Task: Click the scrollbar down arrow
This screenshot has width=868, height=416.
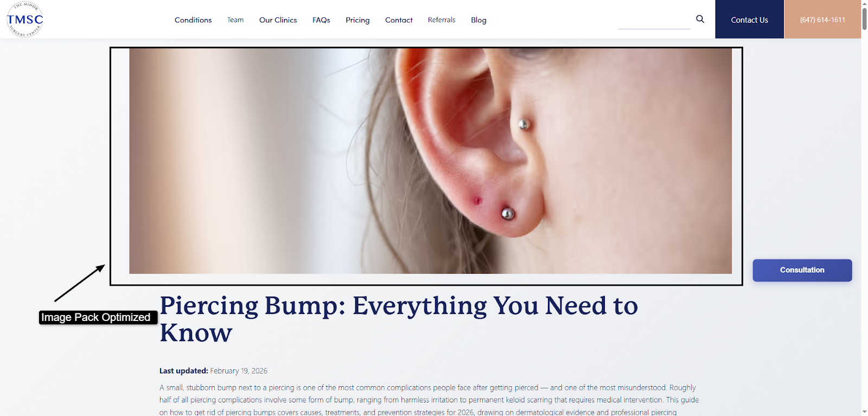Action: (864, 412)
